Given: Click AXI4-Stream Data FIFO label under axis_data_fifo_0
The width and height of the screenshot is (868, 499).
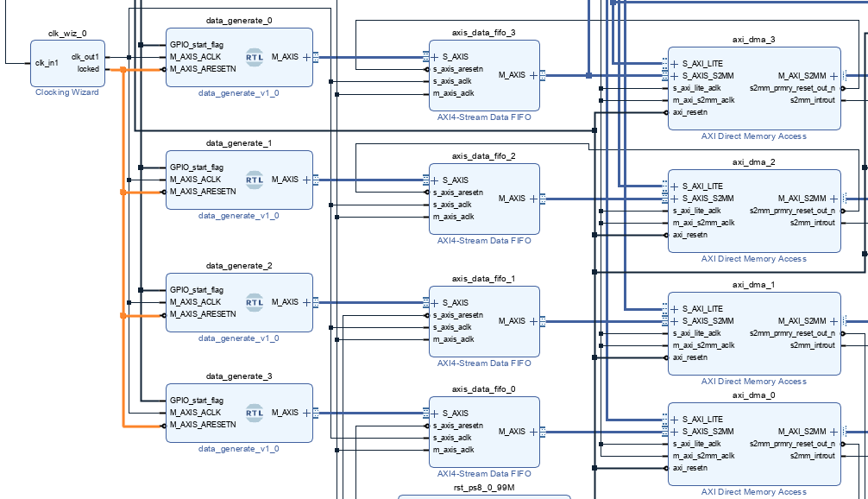Looking at the screenshot, I should [484, 474].
